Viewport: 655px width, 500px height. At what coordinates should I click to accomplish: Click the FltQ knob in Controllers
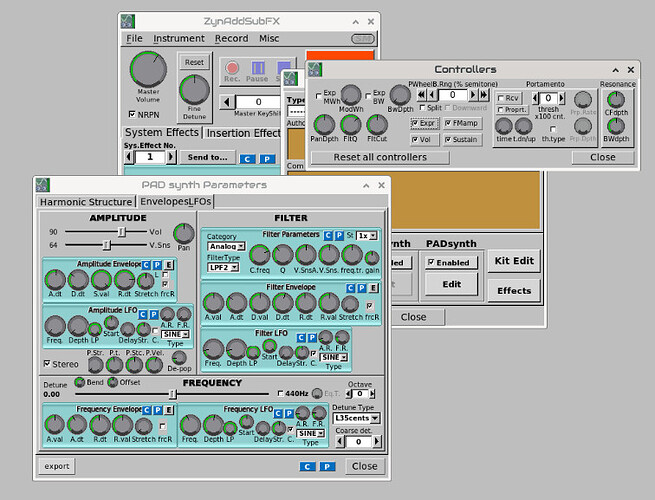[x=351, y=124]
